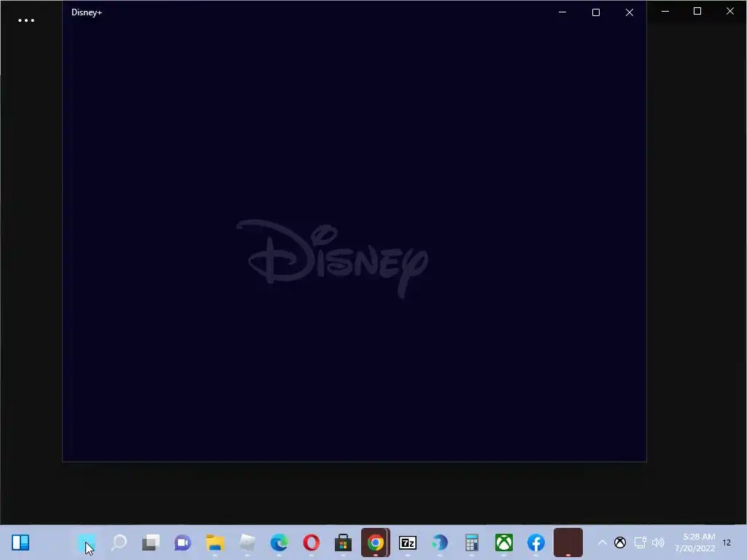The height and width of the screenshot is (560, 747).
Task: Launch the Xbox app from the taskbar
Action: 504,542
